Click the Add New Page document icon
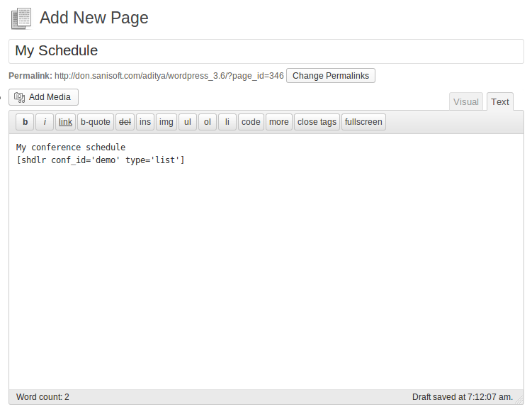This screenshot has height=412, width=532. (x=21, y=18)
